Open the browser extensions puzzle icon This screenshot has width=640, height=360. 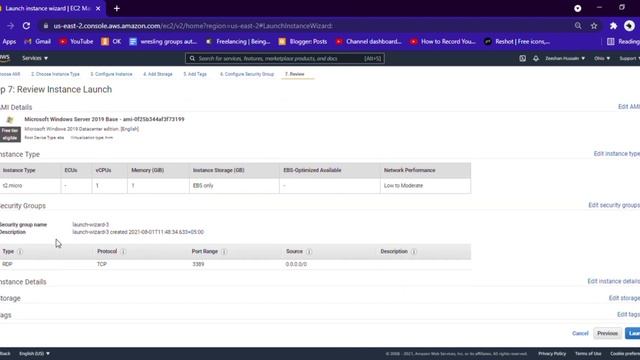pos(613,26)
